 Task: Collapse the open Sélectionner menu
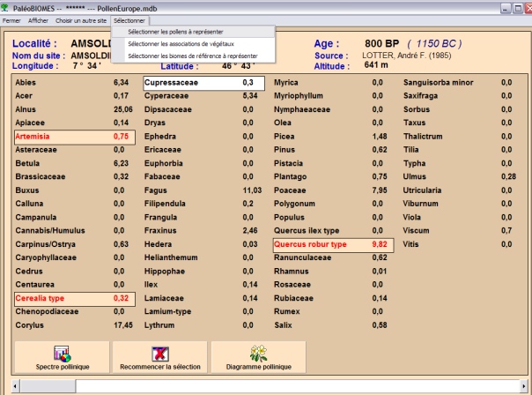(129, 19)
